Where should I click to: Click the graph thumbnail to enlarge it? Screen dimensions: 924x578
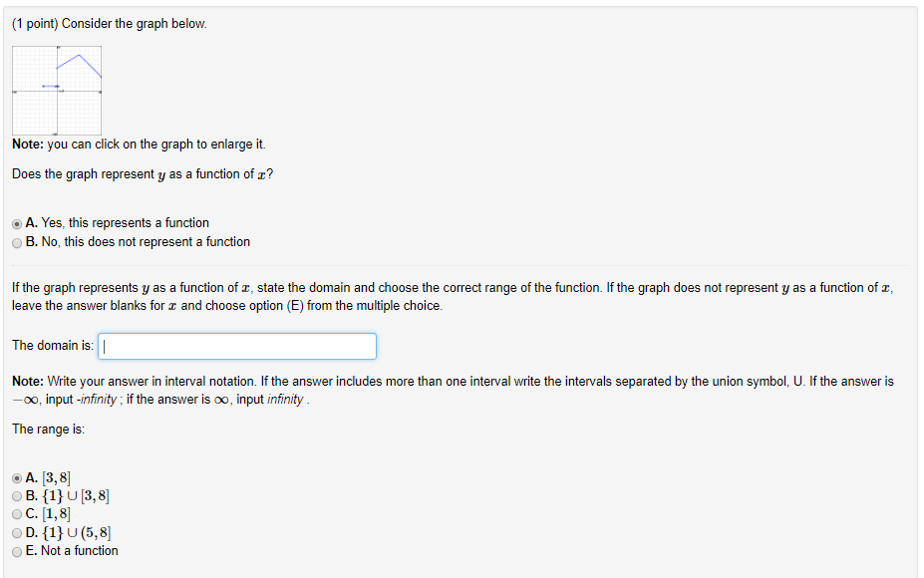[56, 90]
